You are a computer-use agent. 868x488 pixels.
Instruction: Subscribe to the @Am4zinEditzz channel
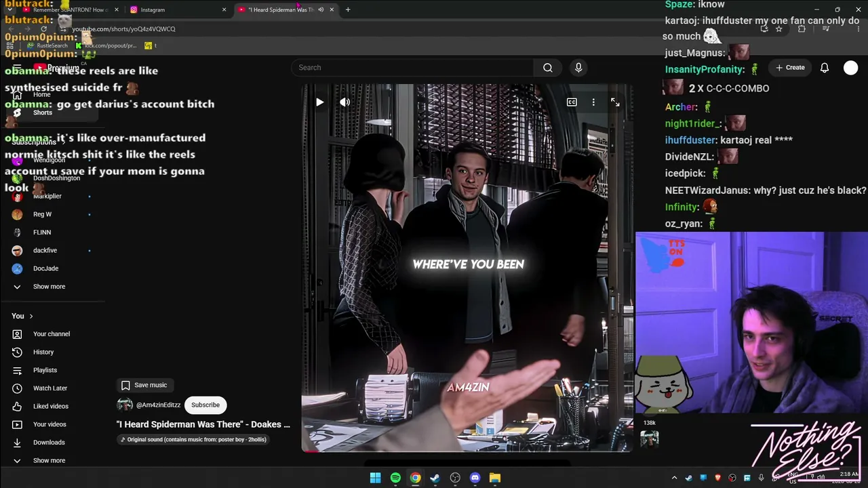click(x=205, y=405)
